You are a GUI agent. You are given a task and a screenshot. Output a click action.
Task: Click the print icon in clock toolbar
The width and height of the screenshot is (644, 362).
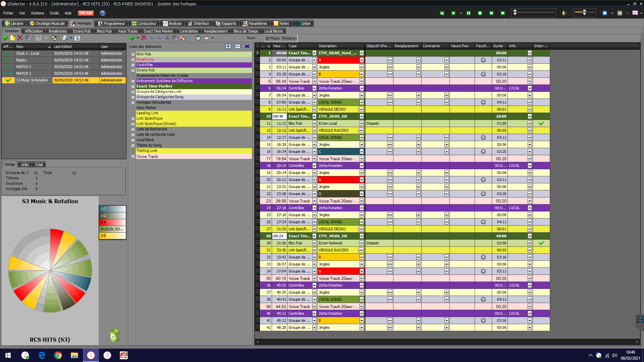(65, 38)
